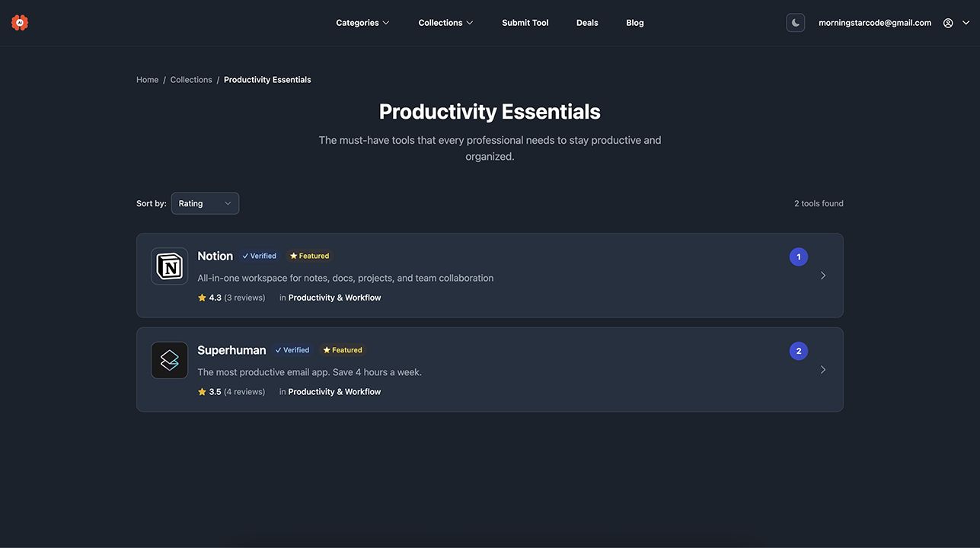Navigate to the Blog

click(x=635, y=23)
